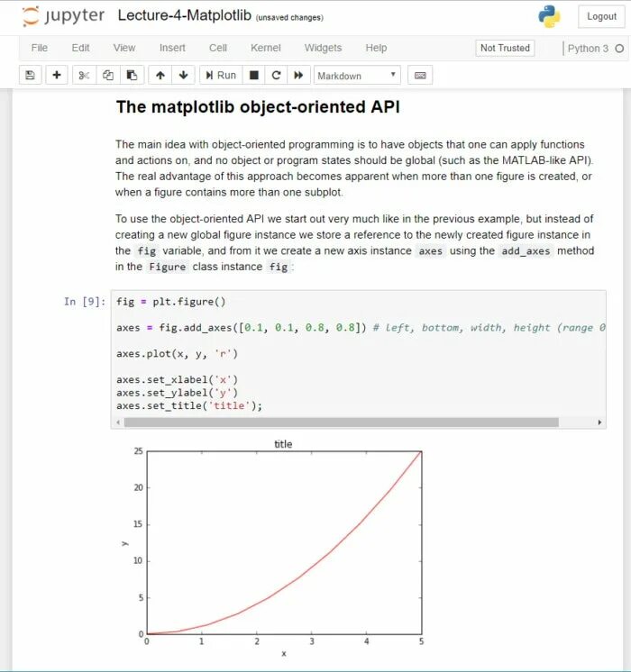This screenshot has width=631, height=672.
Task: Run the current cell
Action: tap(221, 76)
